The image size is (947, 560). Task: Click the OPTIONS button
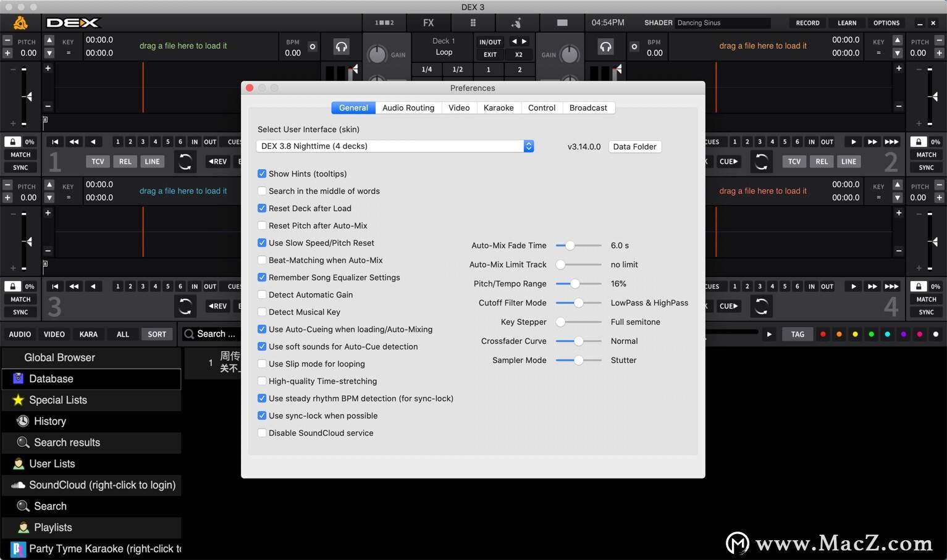click(886, 23)
